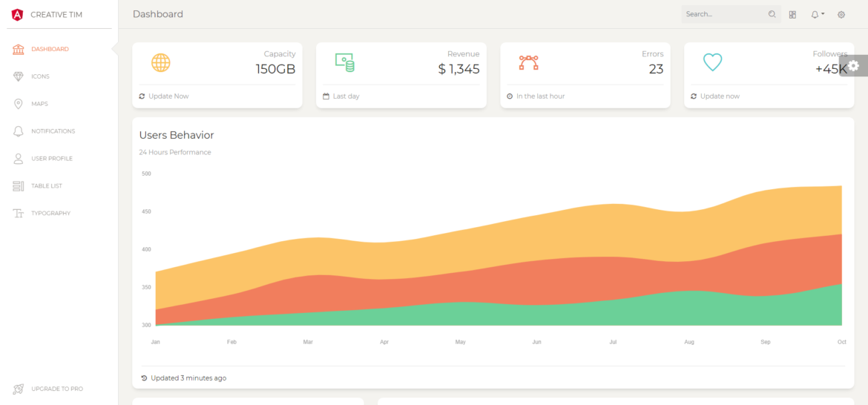Viewport: 868px width, 405px height.
Task: Click the 500 label on y-axis
Action: 146,174
